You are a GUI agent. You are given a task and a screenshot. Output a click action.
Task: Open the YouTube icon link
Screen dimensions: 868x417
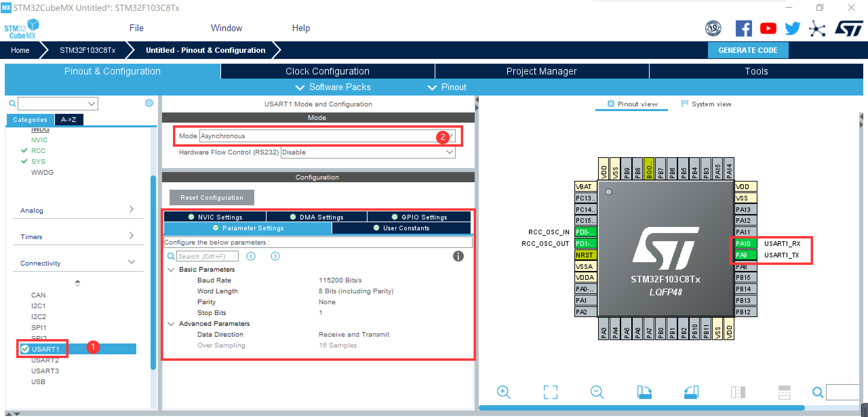coord(768,28)
